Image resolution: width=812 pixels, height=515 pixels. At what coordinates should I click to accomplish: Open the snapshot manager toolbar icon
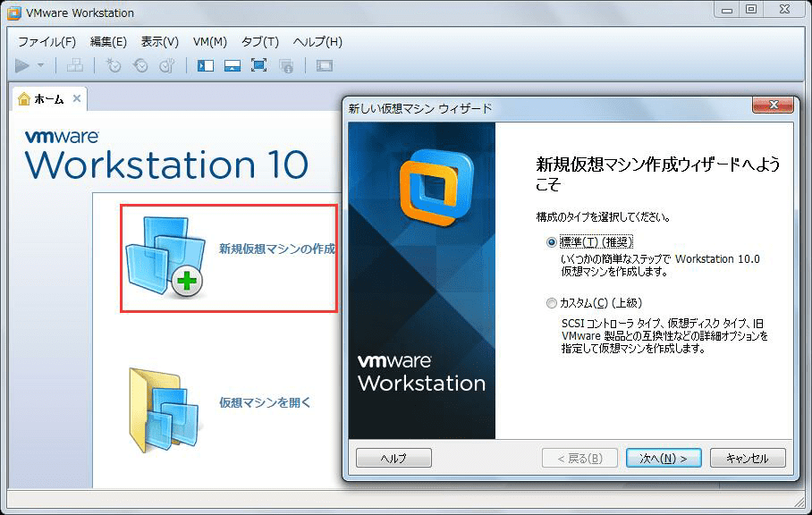(166, 66)
